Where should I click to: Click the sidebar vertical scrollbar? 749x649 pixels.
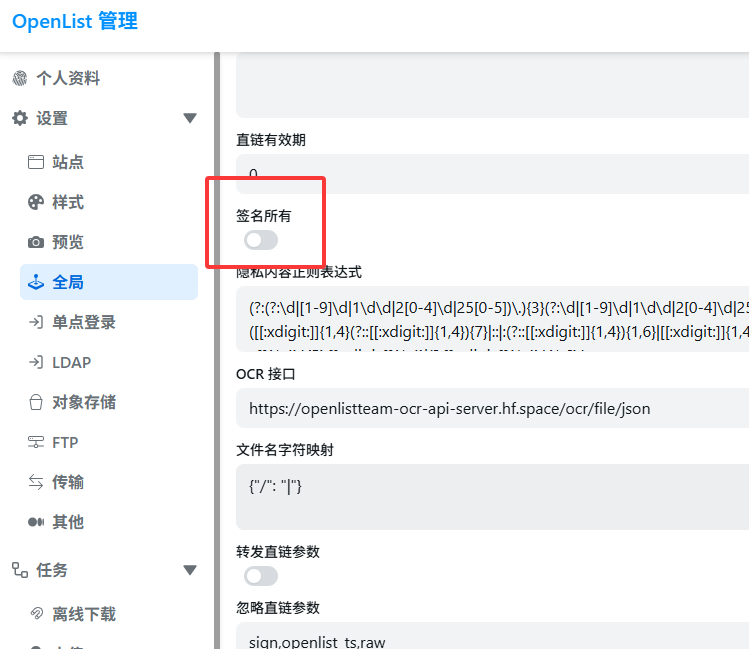(x=217, y=351)
